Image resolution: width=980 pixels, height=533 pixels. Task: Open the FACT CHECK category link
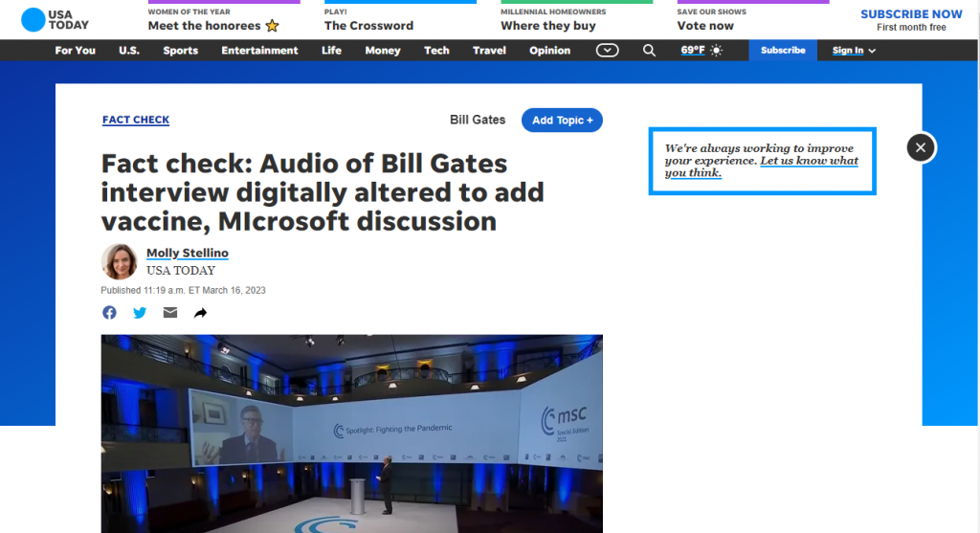136,120
